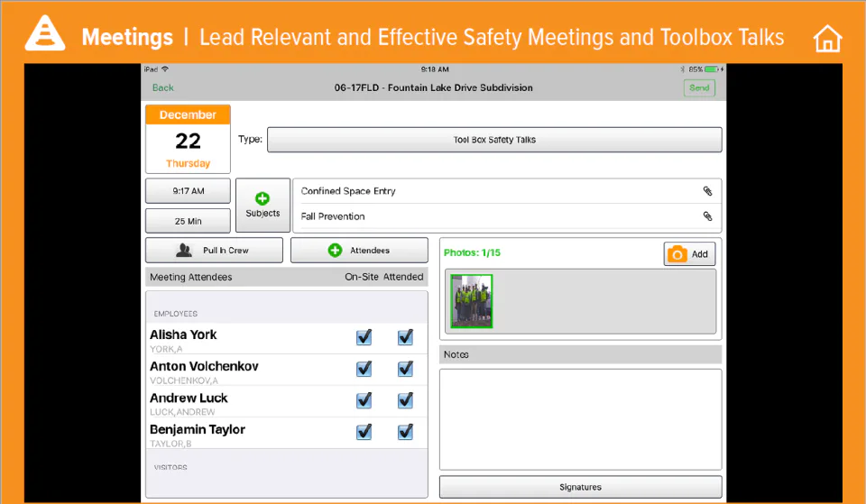The height and width of the screenshot is (504, 866).
Task: Send the meeting report
Action: pyautogui.click(x=699, y=87)
